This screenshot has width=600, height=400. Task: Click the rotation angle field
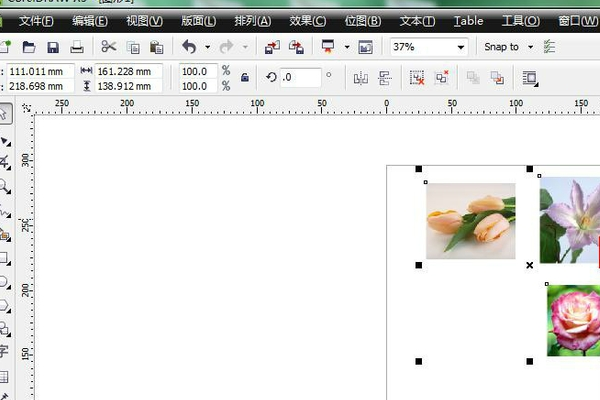(x=300, y=77)
